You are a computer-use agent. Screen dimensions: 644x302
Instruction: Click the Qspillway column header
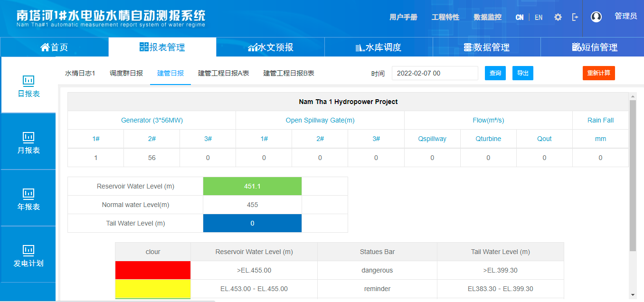(x=432, y=139)
